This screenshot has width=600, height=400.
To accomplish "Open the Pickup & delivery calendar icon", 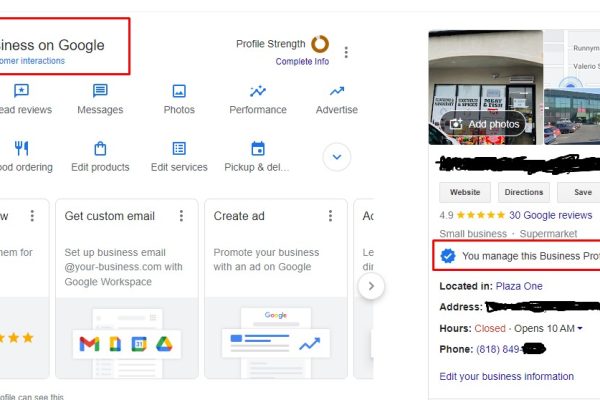I will [258, 149].
